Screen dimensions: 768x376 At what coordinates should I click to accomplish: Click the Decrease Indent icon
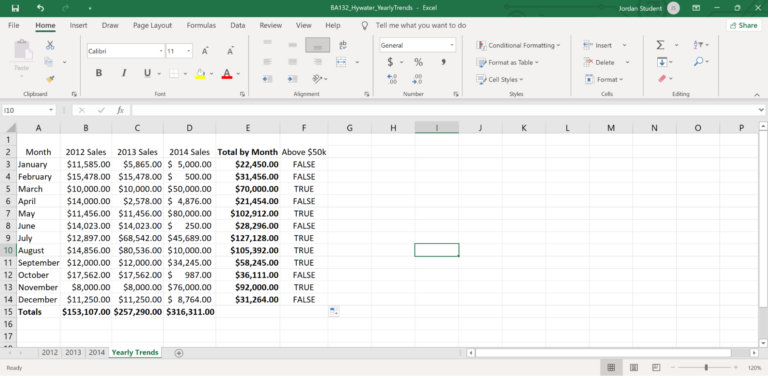267,79
